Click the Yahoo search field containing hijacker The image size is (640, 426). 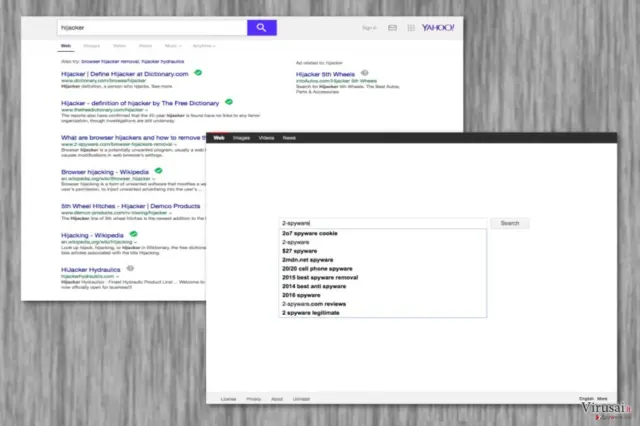point(152,28)
